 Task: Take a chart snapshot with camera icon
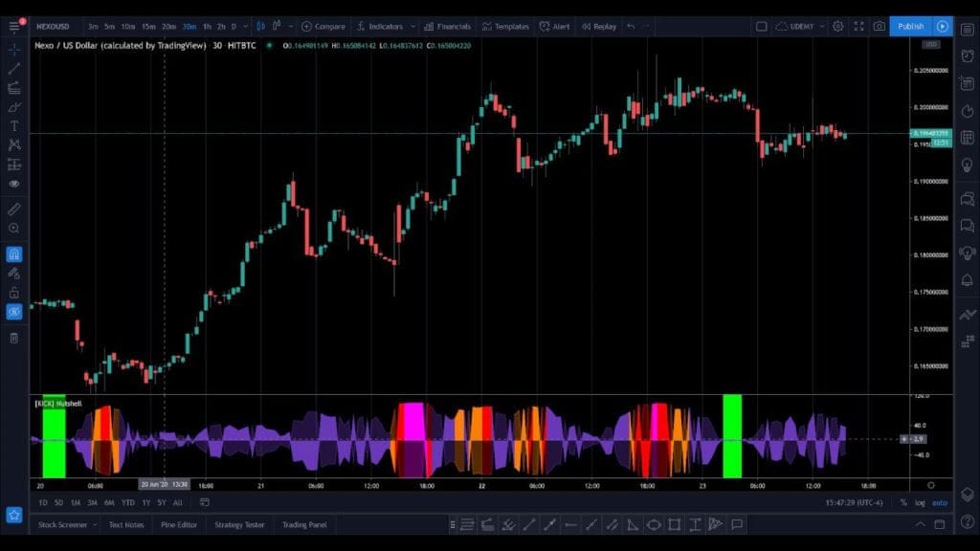(880, 26)
